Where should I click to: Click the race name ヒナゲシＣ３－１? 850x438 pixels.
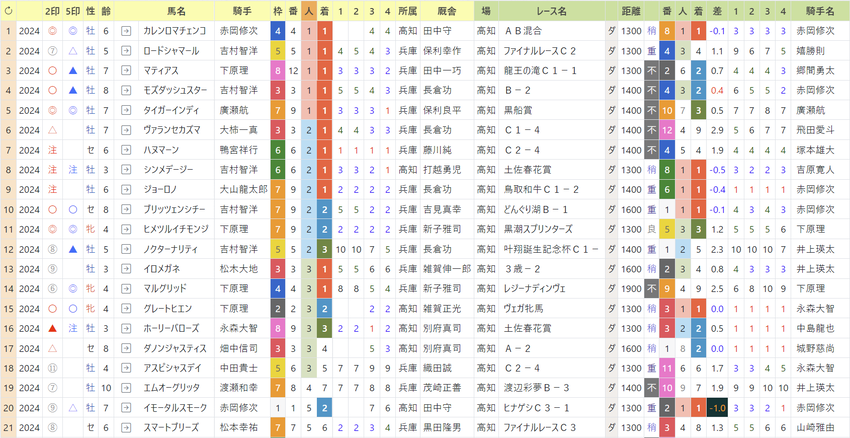pyautogui.click(x=539, y=408)
